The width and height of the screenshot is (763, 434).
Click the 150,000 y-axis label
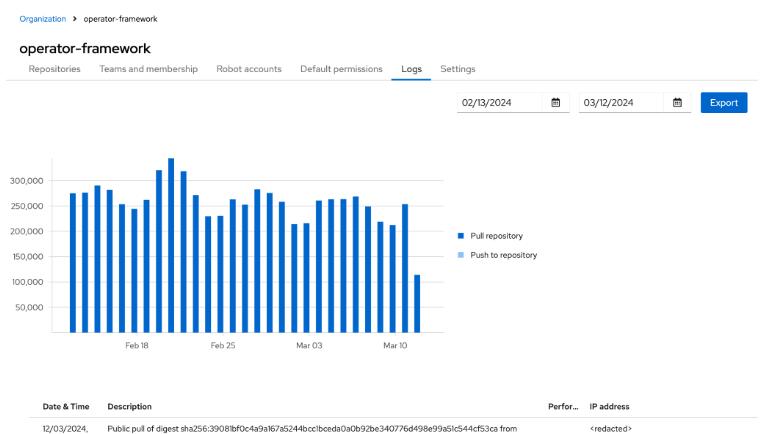click(27, 257)
